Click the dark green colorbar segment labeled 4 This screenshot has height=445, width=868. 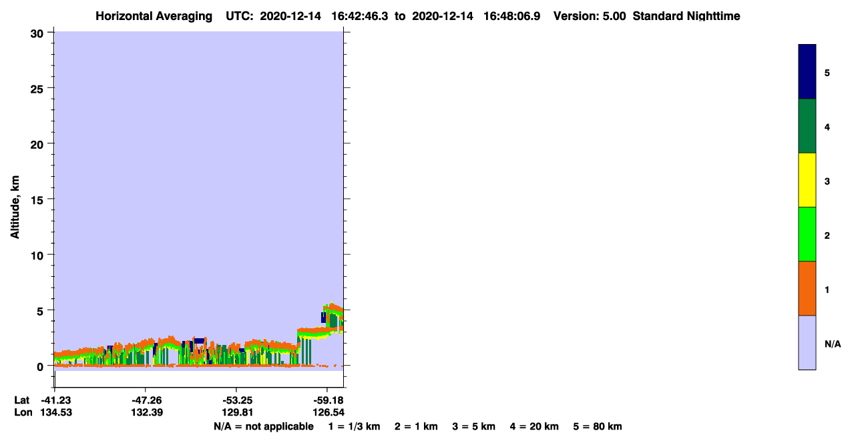click(807, 126)
